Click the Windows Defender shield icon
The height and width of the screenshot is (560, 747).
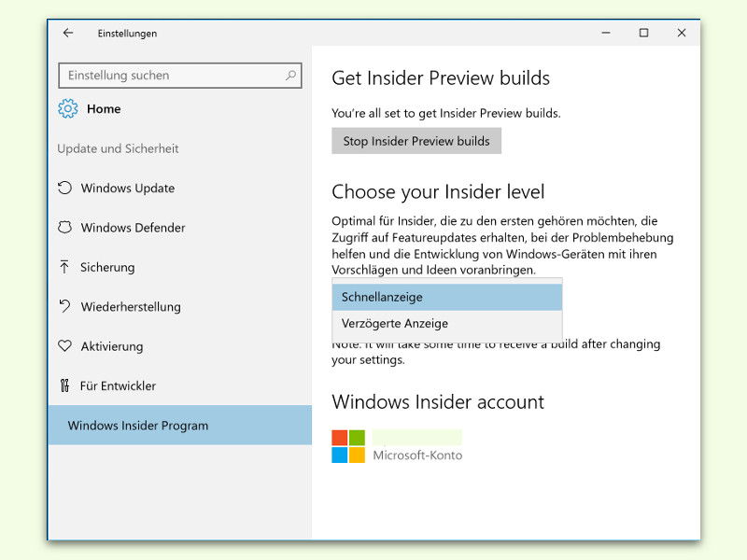[x=64, y=227]
